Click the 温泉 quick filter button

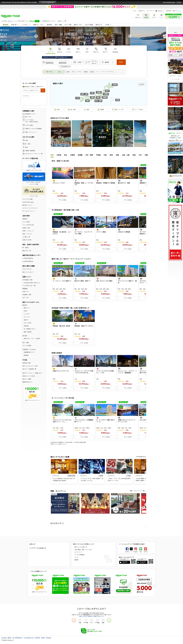pyautogui.click(x=86, y=110)
